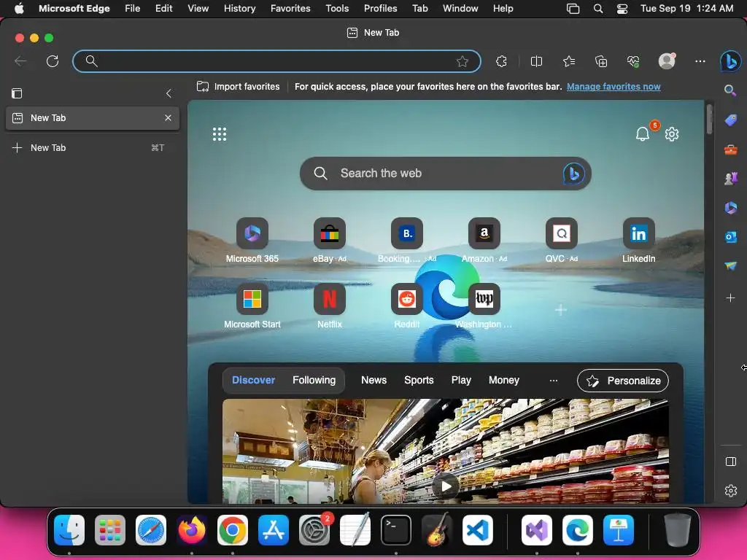Click the back navigation arrow

[20, 61]
